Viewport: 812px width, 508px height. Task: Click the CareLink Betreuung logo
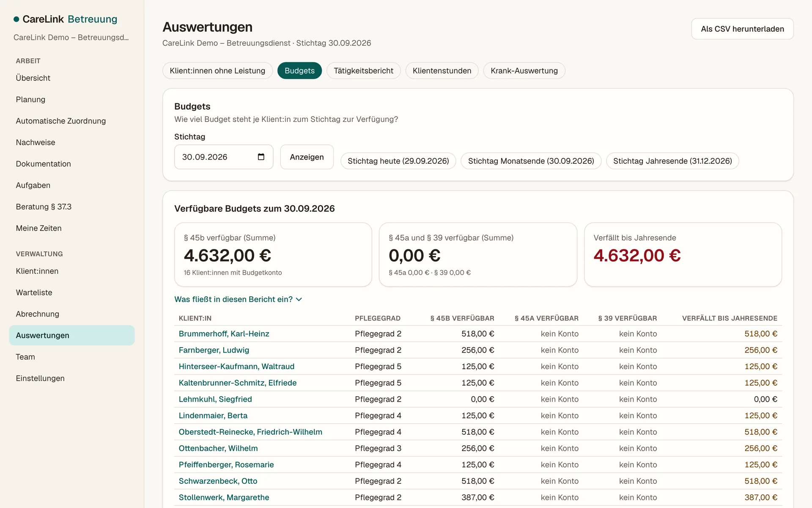66,19
